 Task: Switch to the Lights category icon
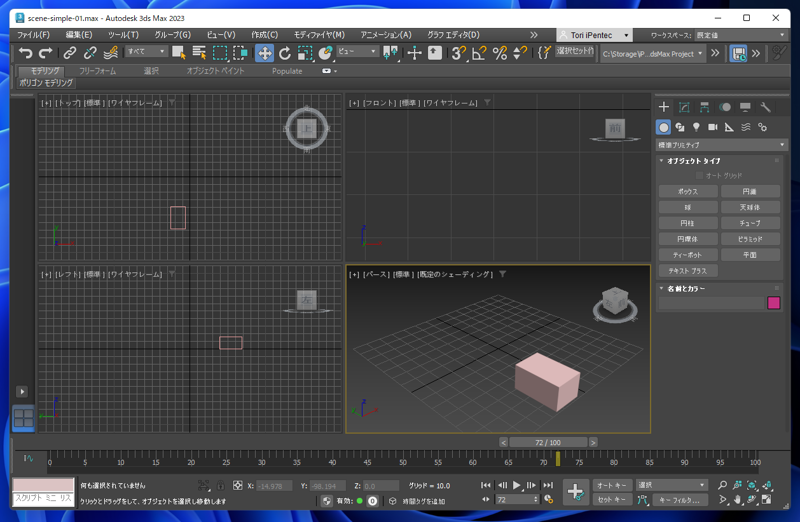pyautogui.click(x=696, y=127)
